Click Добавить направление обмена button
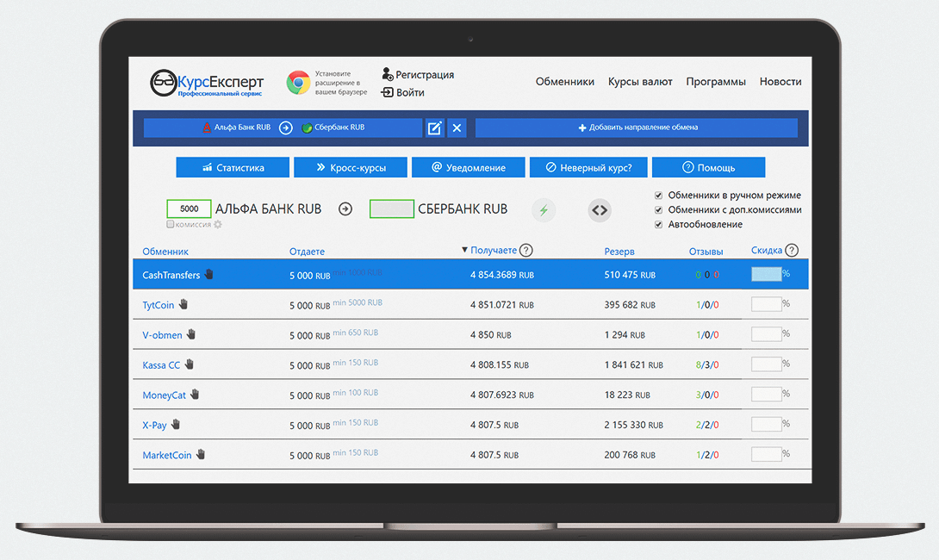This screenshot has width=939, height=560. pyautogui.click(x=637, y=128)
